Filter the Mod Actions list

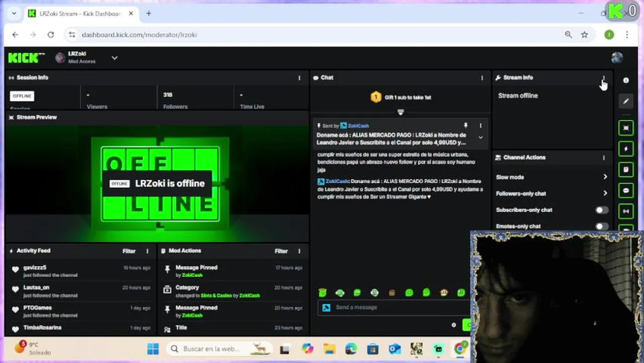281,251
